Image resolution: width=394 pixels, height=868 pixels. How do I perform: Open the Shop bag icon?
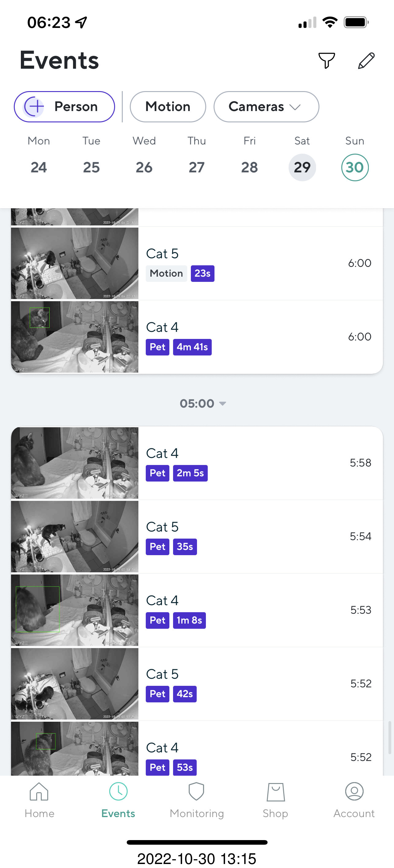pos(275,792)
